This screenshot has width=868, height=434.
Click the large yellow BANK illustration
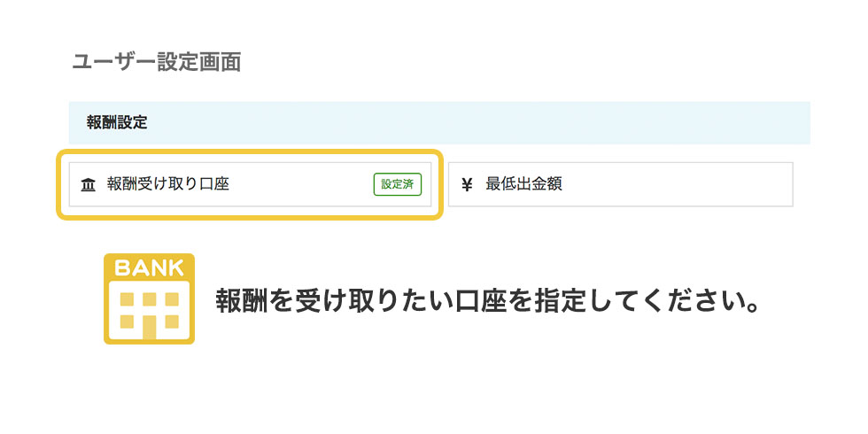click(x=149, y=299)
